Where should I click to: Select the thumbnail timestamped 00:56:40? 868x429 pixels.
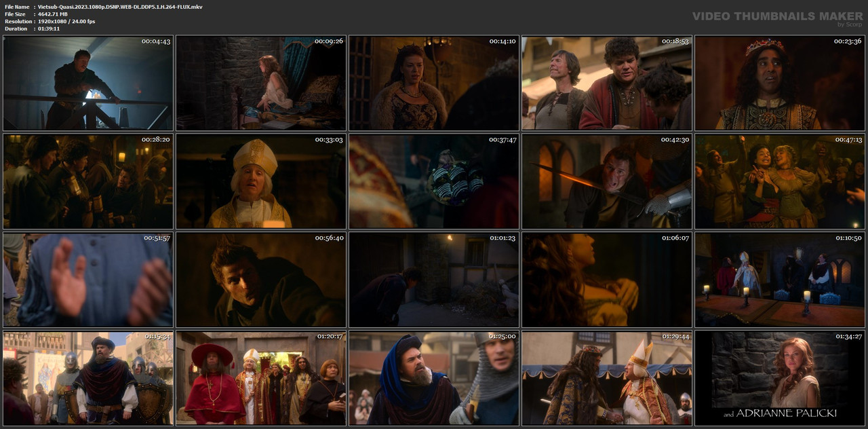(261, 280)
